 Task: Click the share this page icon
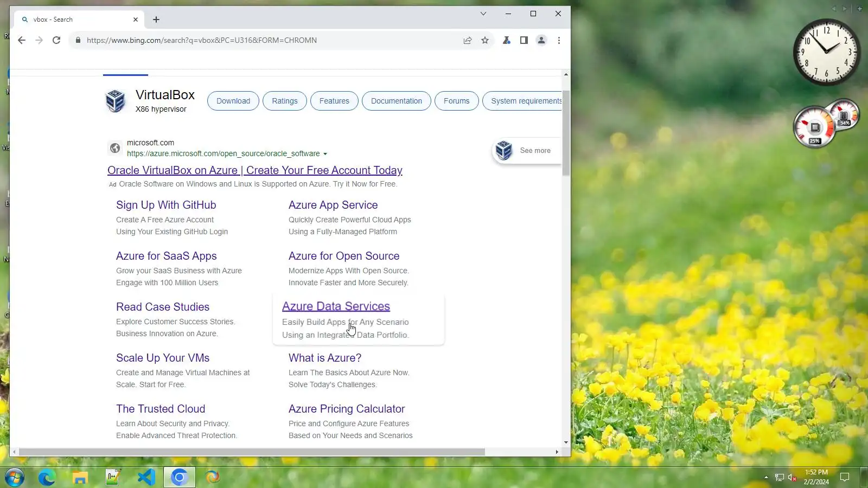tap(468, 40)
